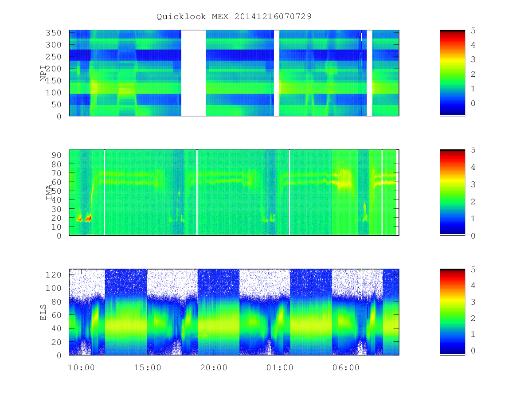Click the 5 label on ELS colorbar
The image size is (532, 399).
click(x=473, y=270)
